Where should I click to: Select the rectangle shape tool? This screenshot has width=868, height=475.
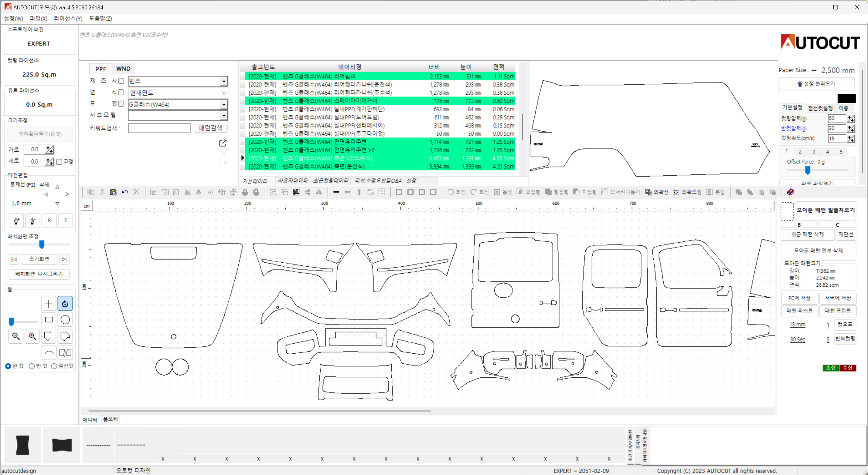click(x=49, y=319)
